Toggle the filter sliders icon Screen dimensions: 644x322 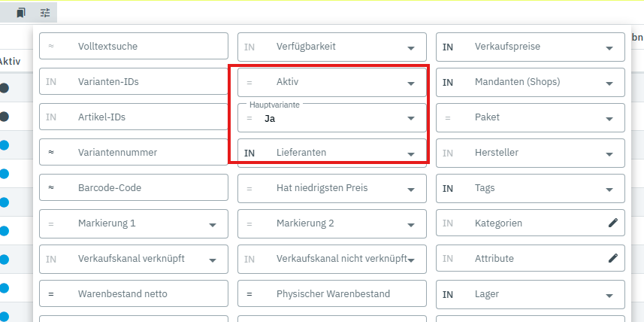(x=45, y=12)
